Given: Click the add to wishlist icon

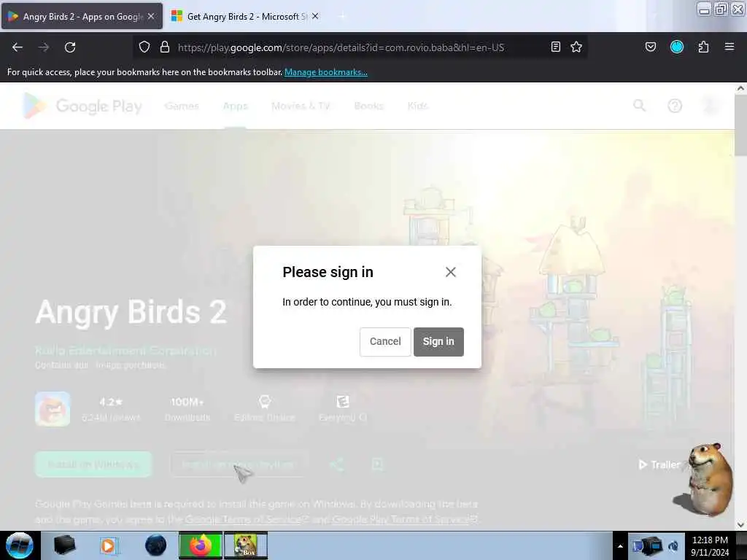Looking at the screenshot, I should 377,464.
